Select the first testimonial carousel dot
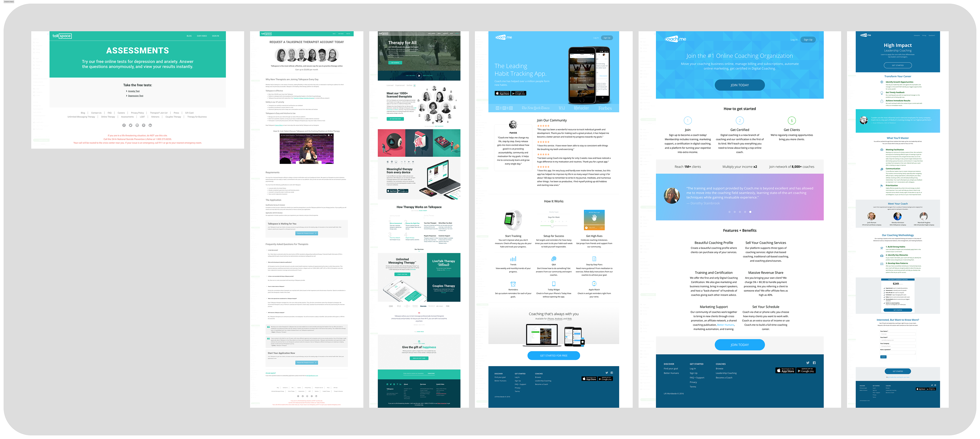The width and height of the screenshot is (980, 439). click(729, 212)
